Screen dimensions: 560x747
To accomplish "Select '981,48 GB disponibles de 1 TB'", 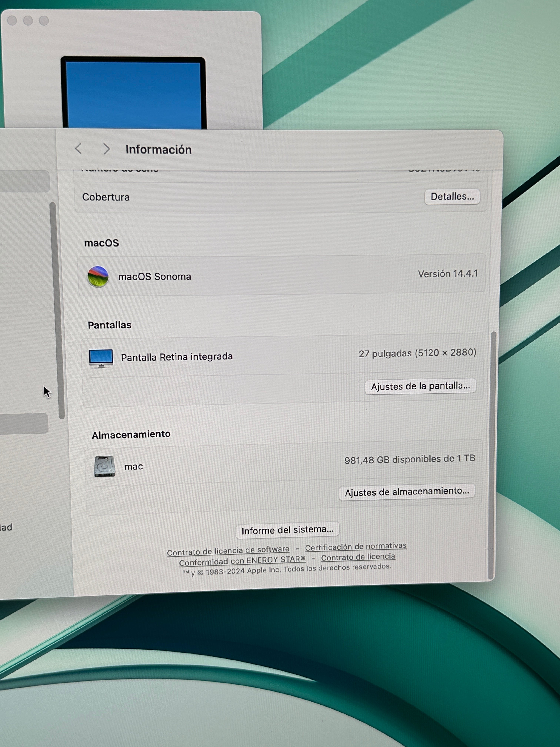I will 410,459.
